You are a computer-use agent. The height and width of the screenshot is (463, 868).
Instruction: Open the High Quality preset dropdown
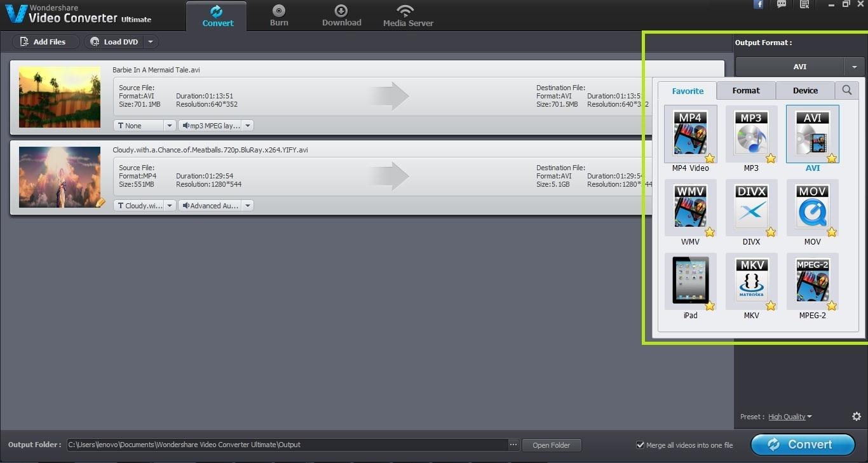[790, 417]
